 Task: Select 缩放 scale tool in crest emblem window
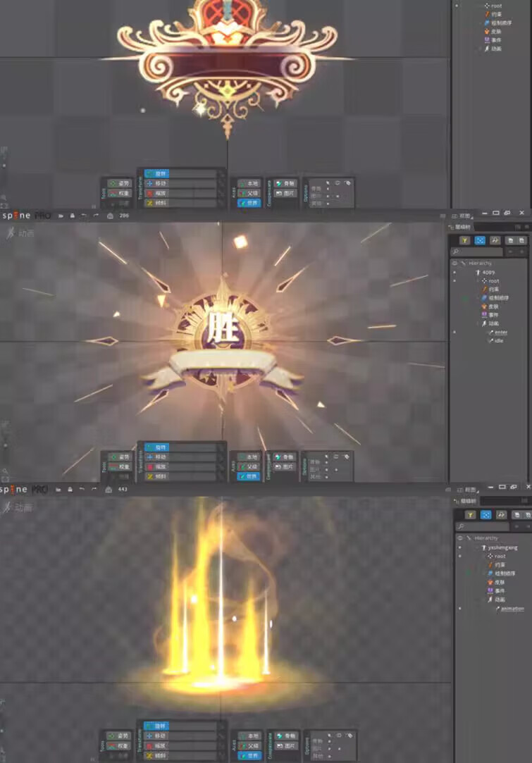[x=156, y=193]
